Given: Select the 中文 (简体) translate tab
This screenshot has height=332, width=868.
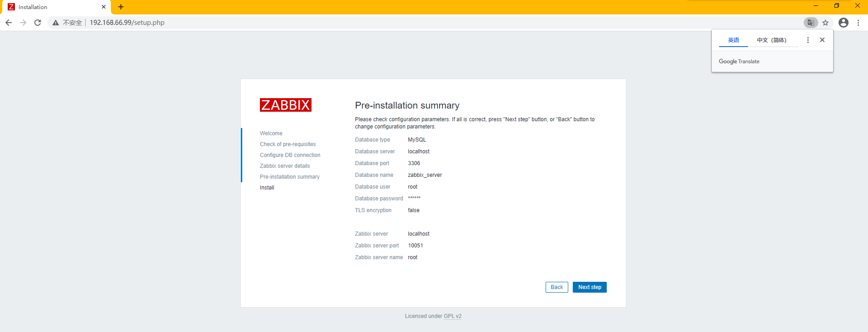Looking at the screenshot, I should (772, 40).
